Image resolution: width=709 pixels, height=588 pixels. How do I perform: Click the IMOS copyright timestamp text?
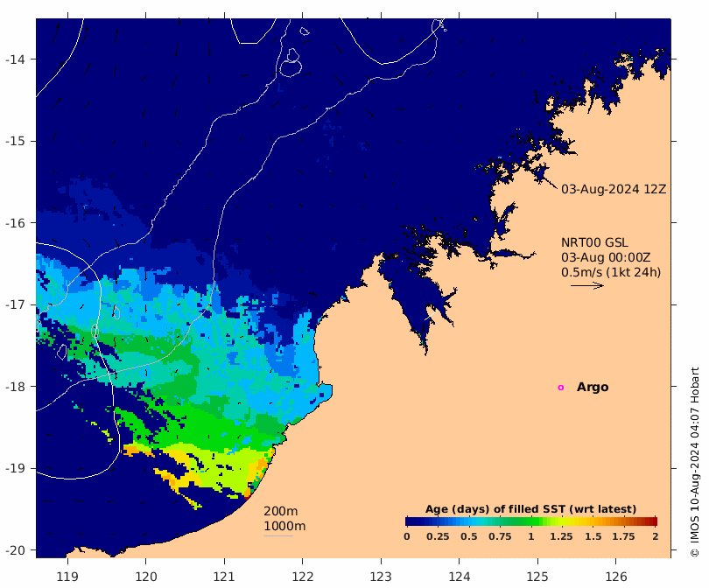[694, 462]
